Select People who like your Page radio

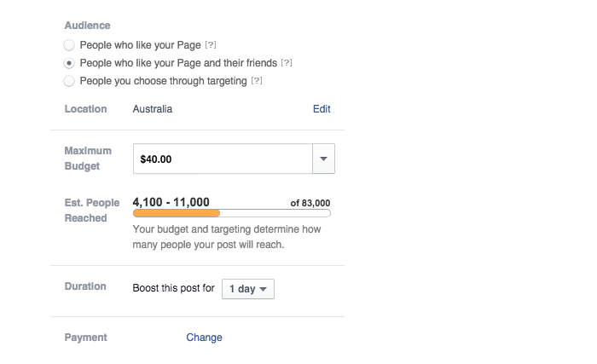[69, 45]
